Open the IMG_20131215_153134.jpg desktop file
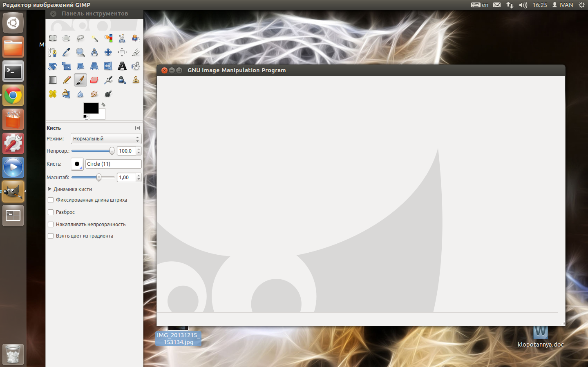 point(178,336)
